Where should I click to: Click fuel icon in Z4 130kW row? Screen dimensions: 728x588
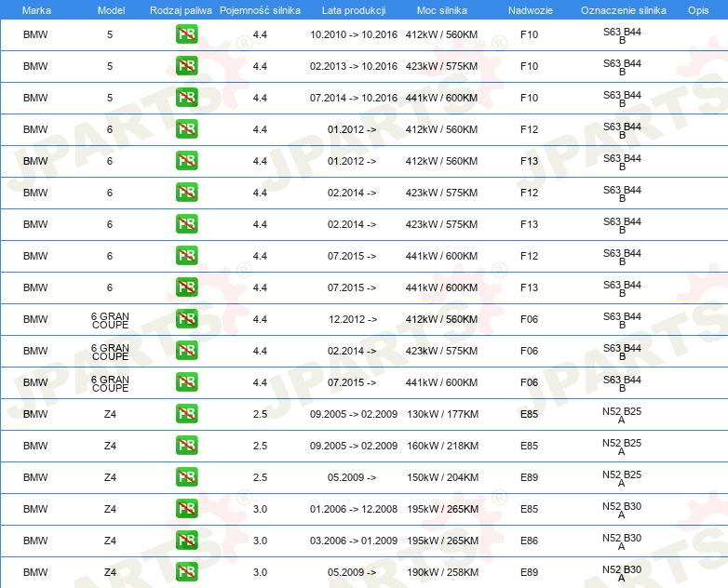pyautogui.click(x=186, y=413)
